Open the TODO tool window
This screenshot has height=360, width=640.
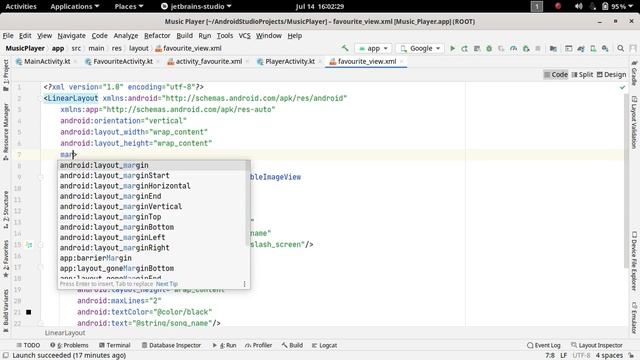(28, 345)
